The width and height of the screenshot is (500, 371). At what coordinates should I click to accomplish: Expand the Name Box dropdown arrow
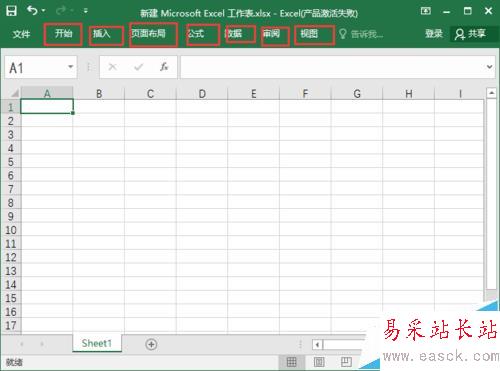click(71, 67)
